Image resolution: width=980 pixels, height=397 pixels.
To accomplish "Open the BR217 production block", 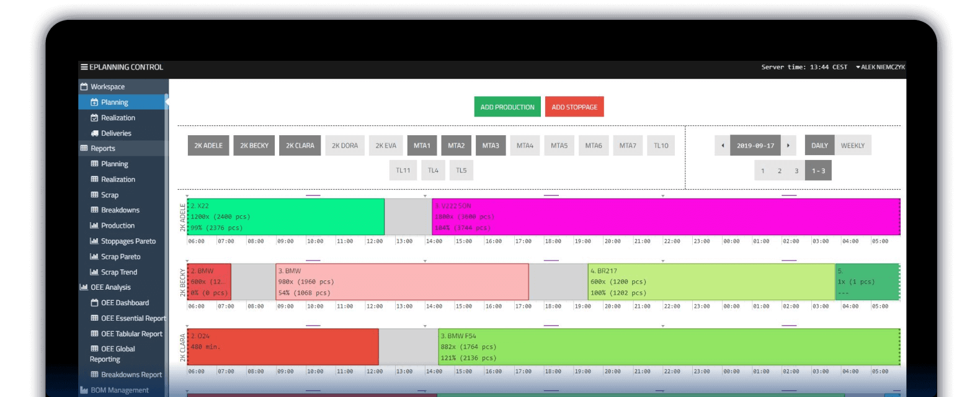I will click(x=712, y=282).
